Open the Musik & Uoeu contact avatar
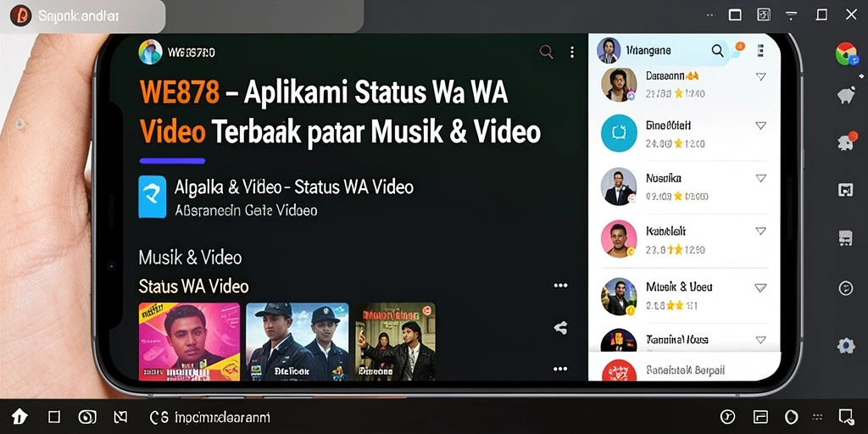868x434 pixels. click(619, 296)
